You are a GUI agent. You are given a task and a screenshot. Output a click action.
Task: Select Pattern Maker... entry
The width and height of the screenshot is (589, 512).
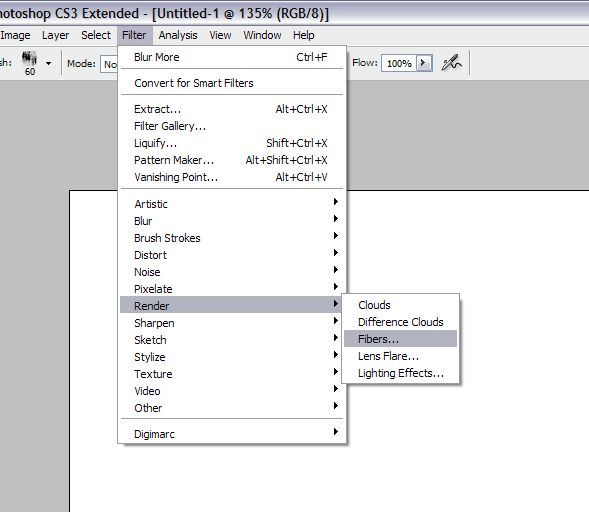pos(231,160)
